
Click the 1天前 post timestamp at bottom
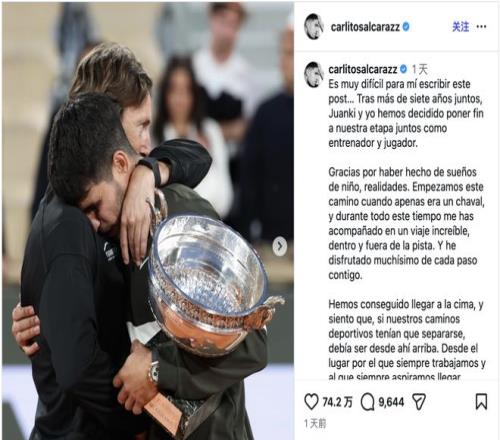pyautogui.click(x=315, y=424)
